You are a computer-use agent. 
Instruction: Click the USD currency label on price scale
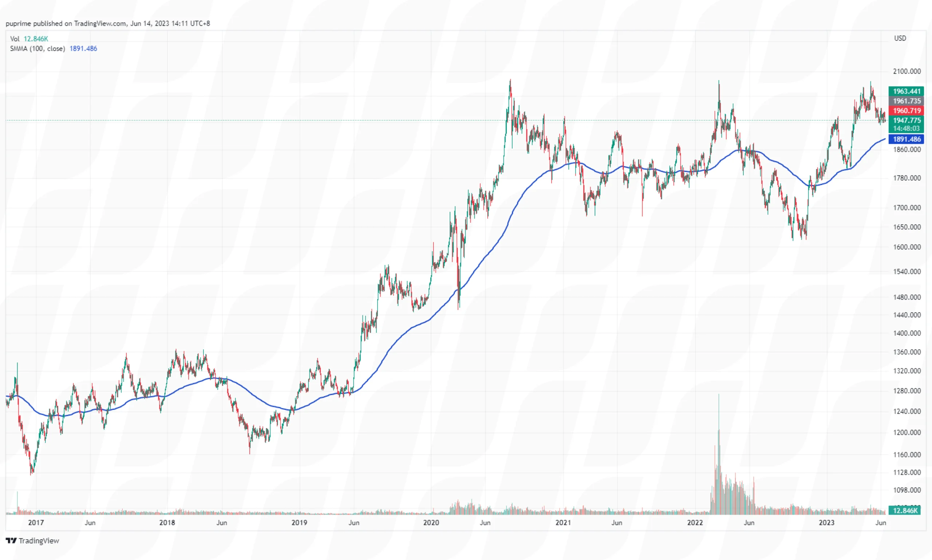900,38
